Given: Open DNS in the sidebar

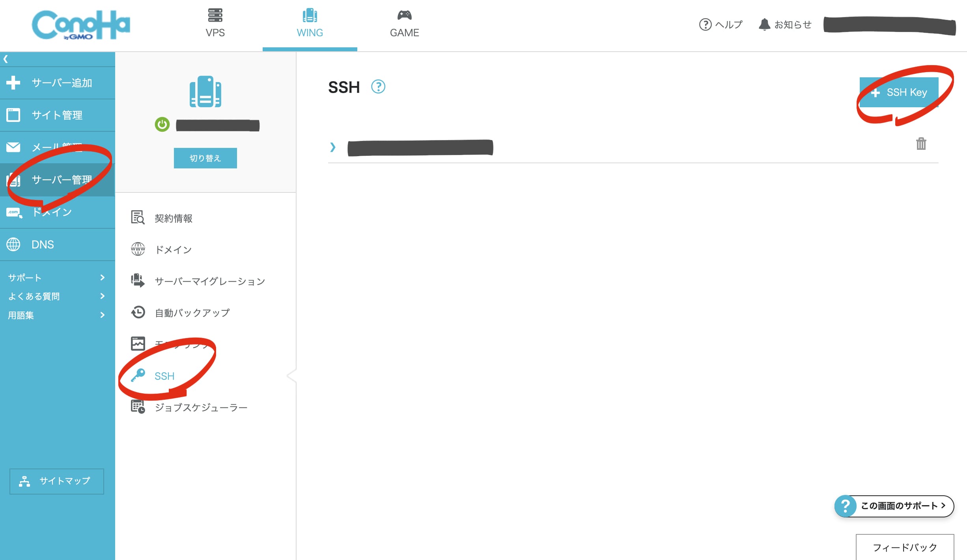Looking at the screenshot, I should (x=58, y=245).
